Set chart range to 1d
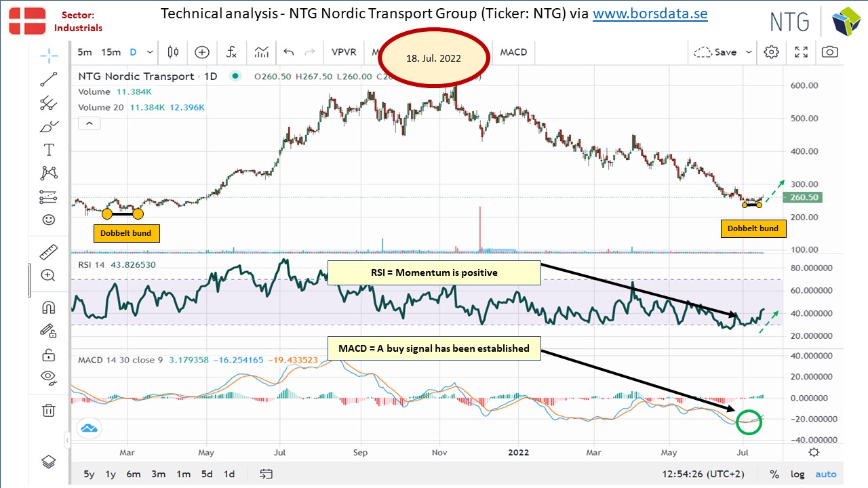 pos(229,474)
